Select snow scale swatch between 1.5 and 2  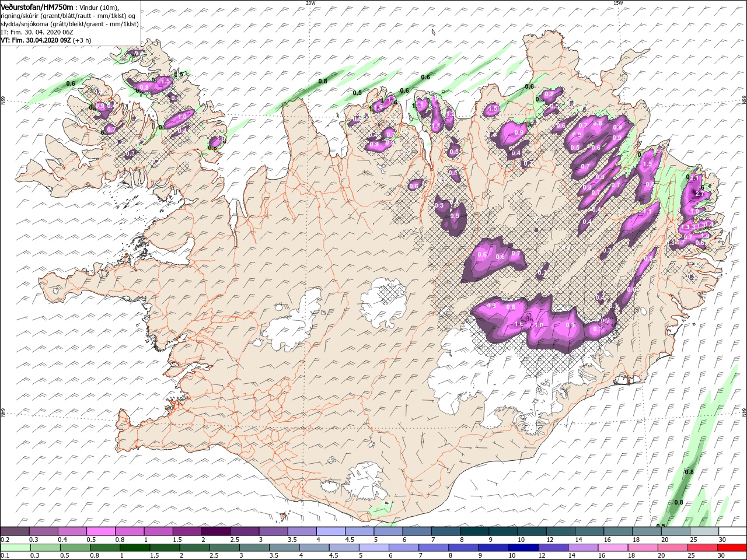coord(187,531)
